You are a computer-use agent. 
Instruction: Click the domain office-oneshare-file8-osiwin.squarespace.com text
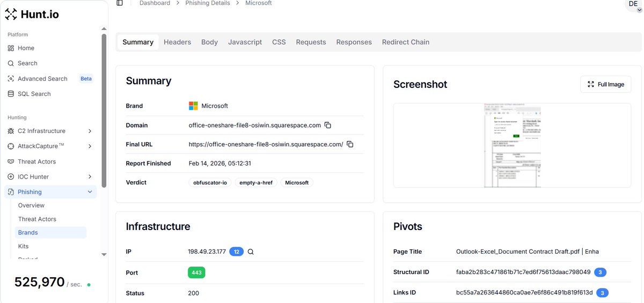tap(255, 125)
